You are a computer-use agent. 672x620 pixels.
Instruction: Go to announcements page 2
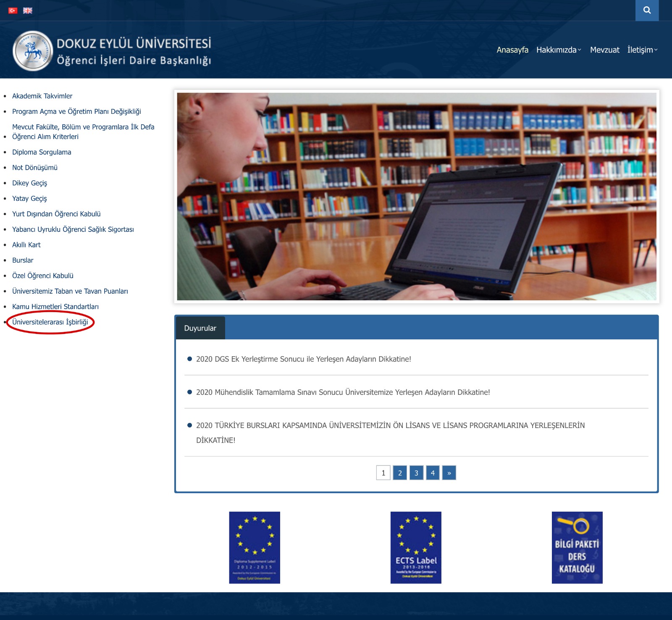pyautogui.click(x=400, y=473)
